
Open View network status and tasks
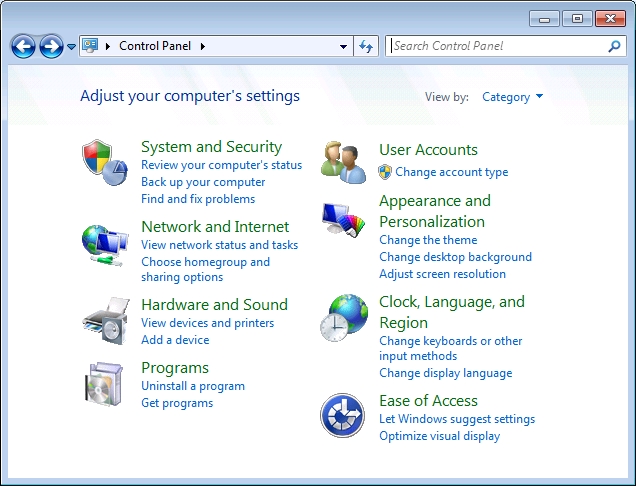pyautogui.click(x=219, y=245)
